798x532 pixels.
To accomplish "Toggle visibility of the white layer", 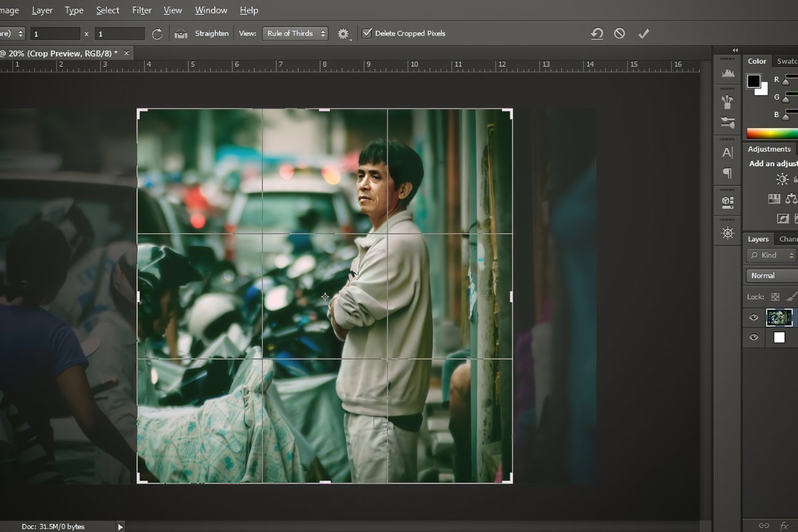I will point(753,338).
